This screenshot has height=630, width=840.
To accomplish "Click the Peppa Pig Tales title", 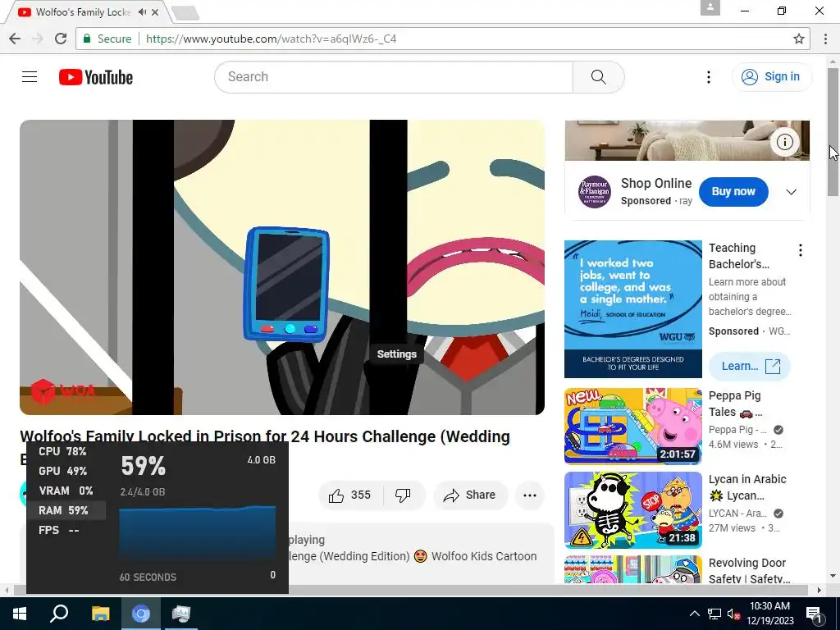I will pos(735,404).
